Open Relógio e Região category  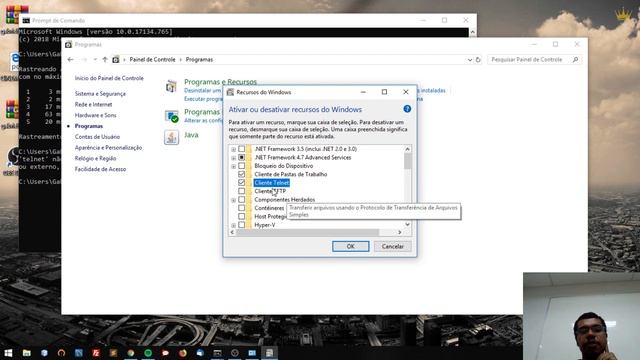click(95, 158)
